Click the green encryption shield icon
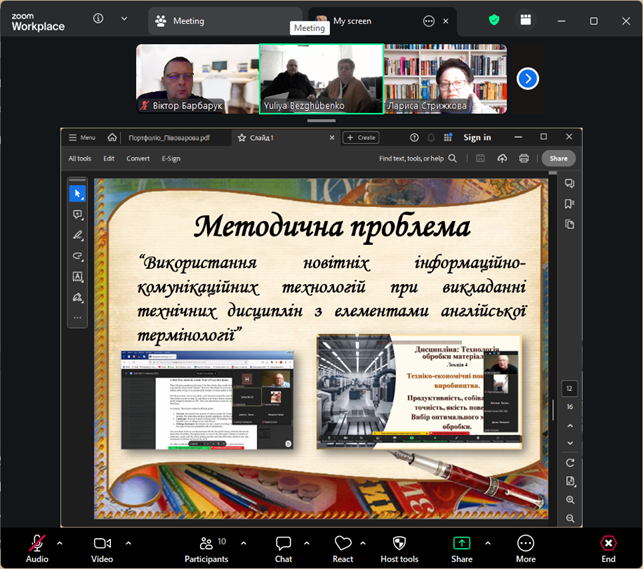643x569 pixels. 494,19
